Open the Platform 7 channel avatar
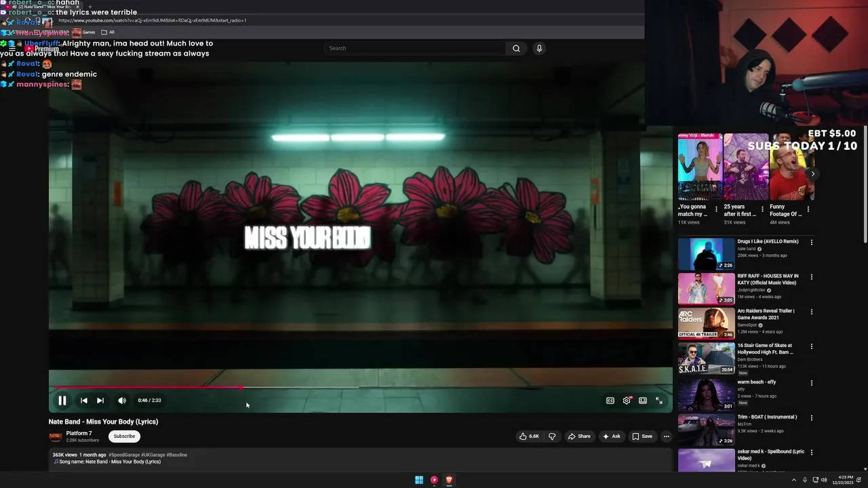This screenshot has height=488, width=868. point(56,436)
